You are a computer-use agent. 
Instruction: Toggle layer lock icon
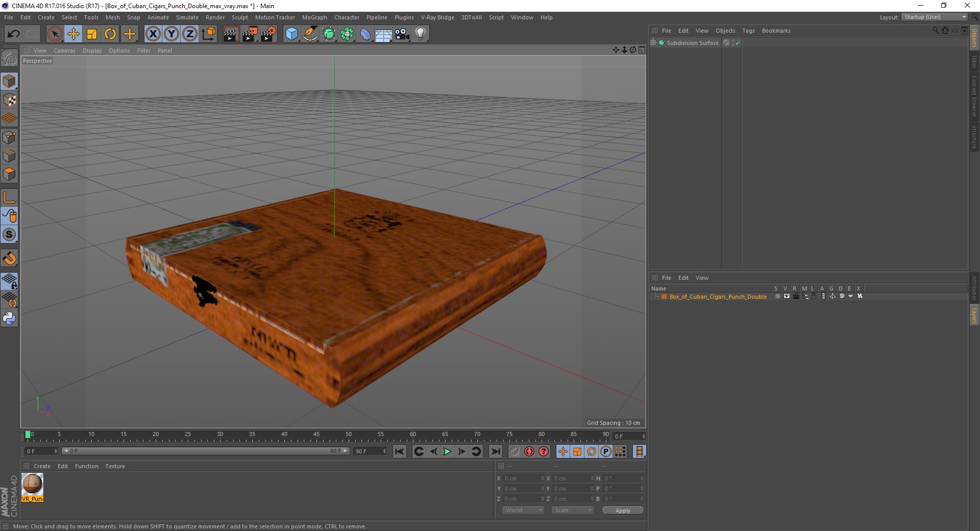point(814,296)
